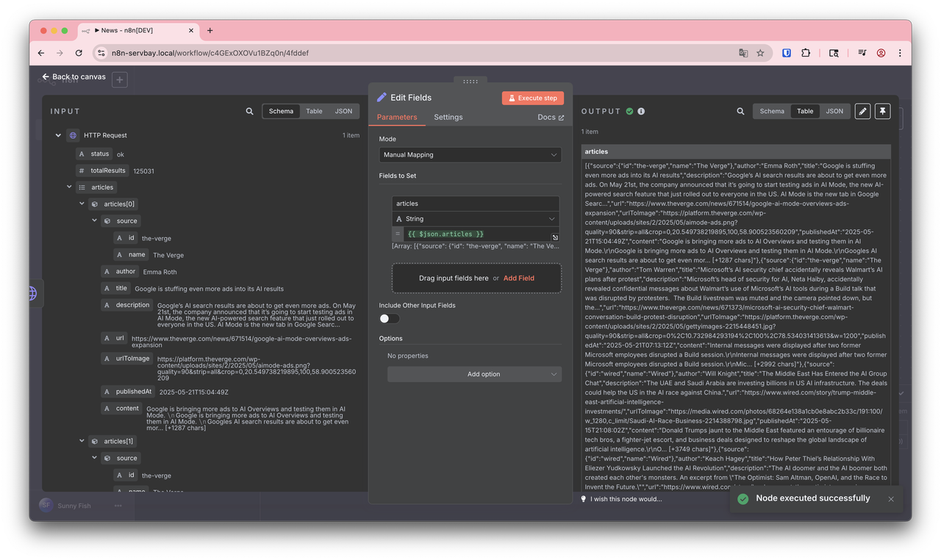Collapse the articles array in input
This screenshot has height=560, width=941.
pos(70,187)
